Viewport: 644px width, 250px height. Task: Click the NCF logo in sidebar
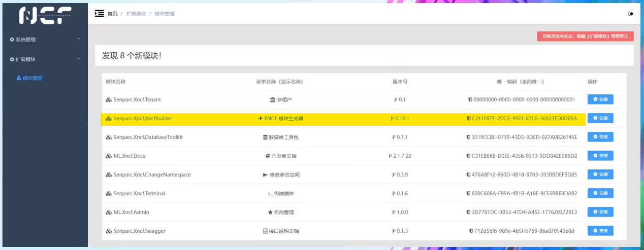[44, 15]
